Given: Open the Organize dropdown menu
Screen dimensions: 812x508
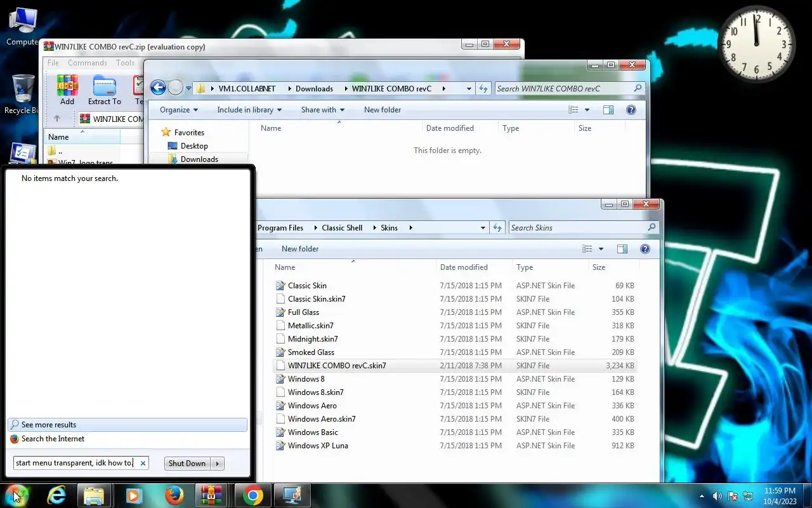Looking at the screenshot, I should [x=179, y=110].
